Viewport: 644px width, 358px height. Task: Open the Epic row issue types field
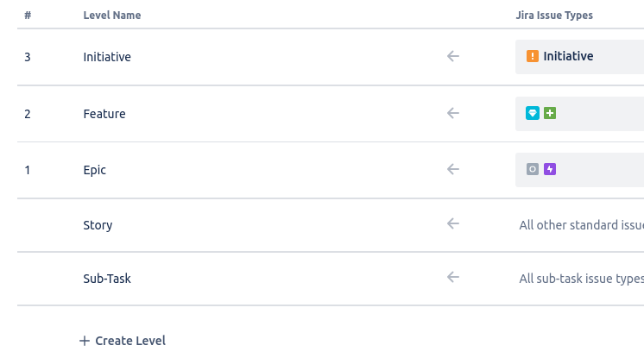click(579, 170)
